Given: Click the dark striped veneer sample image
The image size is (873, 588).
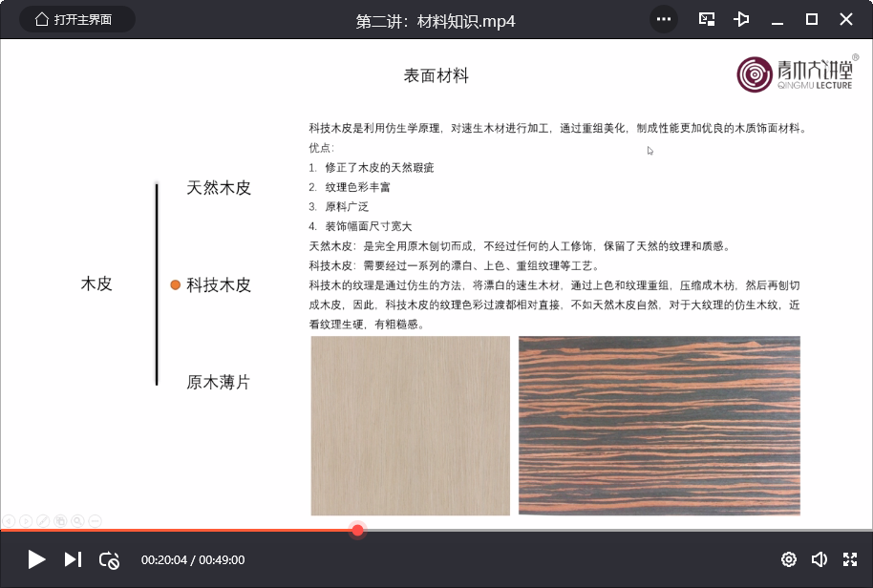Looking at the screenshot, I should pyautogui.click(x=659, y=426).
